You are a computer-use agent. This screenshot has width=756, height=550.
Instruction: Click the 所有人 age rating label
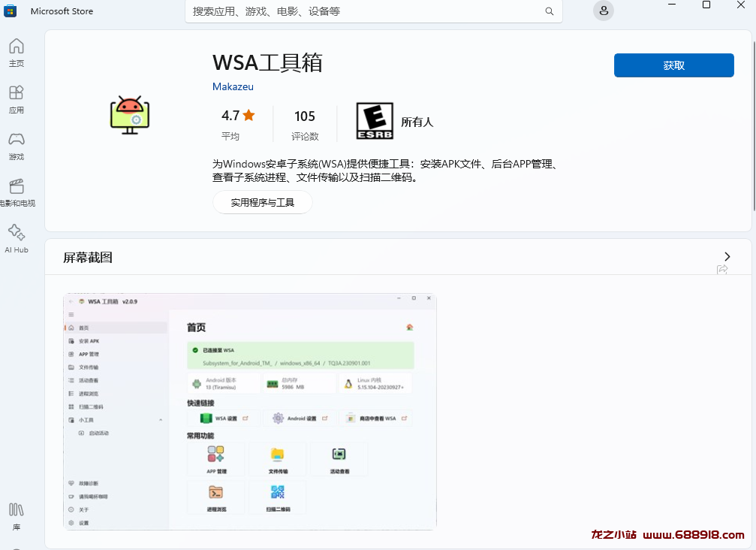tap(417, 122)
